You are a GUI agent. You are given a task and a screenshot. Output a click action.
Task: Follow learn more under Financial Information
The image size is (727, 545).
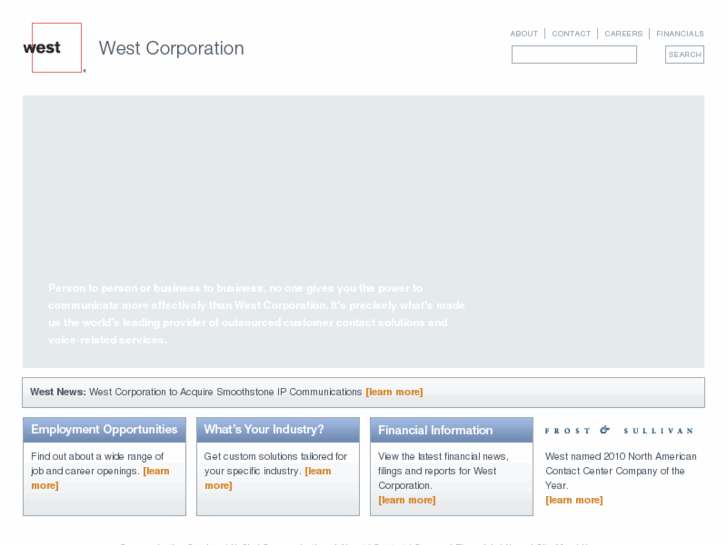pyautogui.click(x=407, y=500)
